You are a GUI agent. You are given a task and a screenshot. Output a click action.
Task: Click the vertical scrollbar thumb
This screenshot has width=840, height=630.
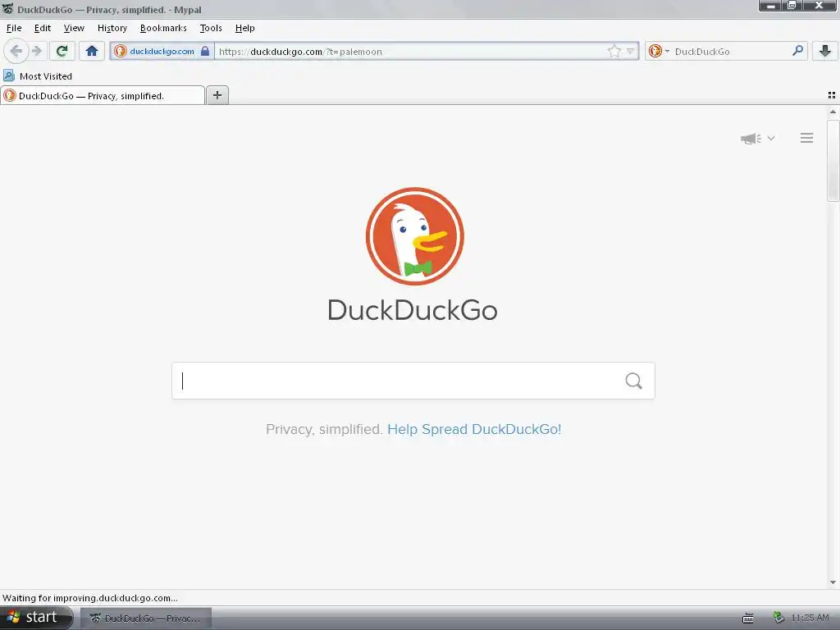point(833,161)
